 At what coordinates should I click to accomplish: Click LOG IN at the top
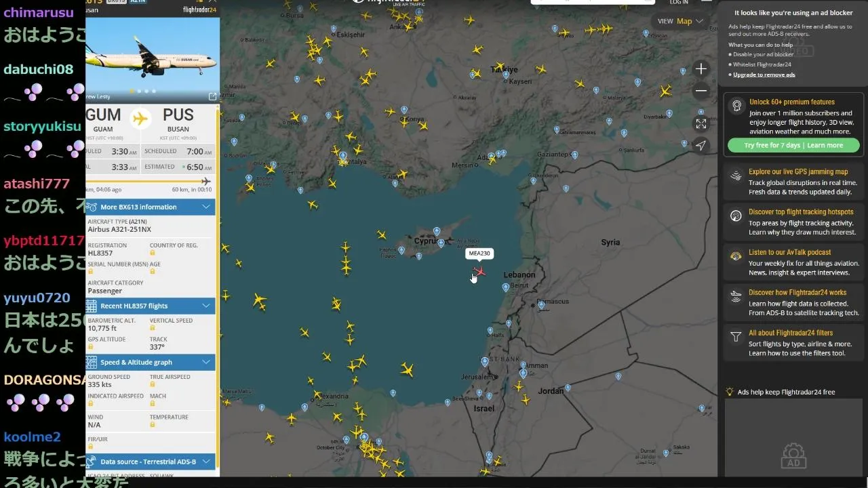(x=679, y=3)
